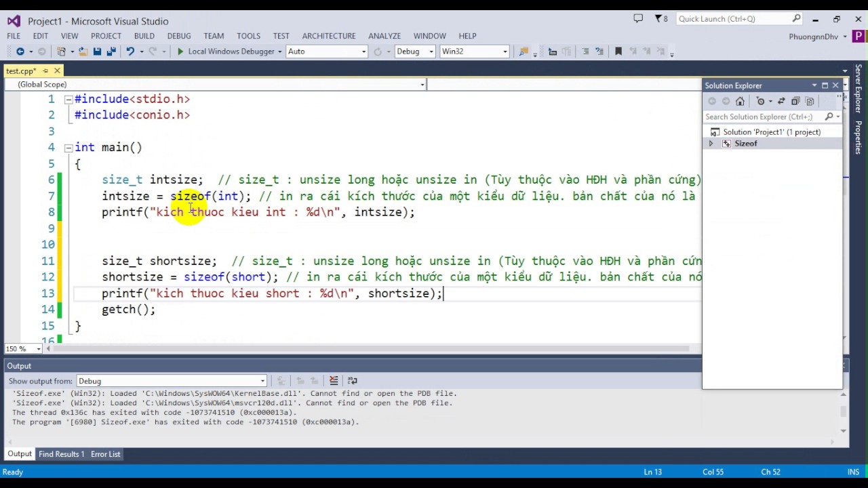868x488 pixels.
Task: Toggle a bookmark with the bookmark icon
Action: 618,52
